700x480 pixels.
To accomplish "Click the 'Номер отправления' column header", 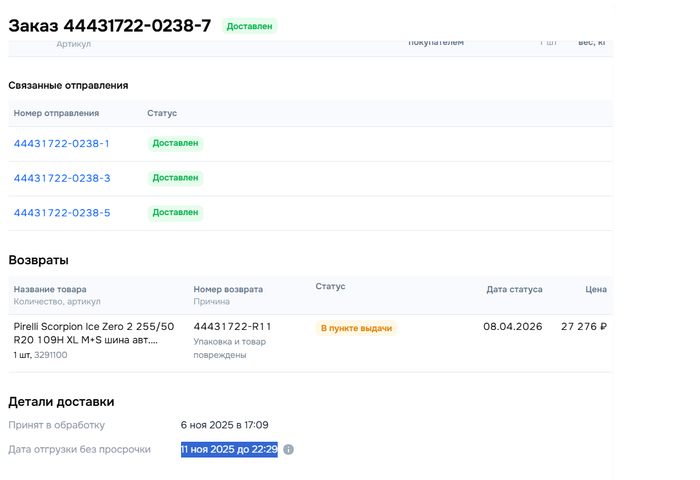I will click(x=56, y=113).
